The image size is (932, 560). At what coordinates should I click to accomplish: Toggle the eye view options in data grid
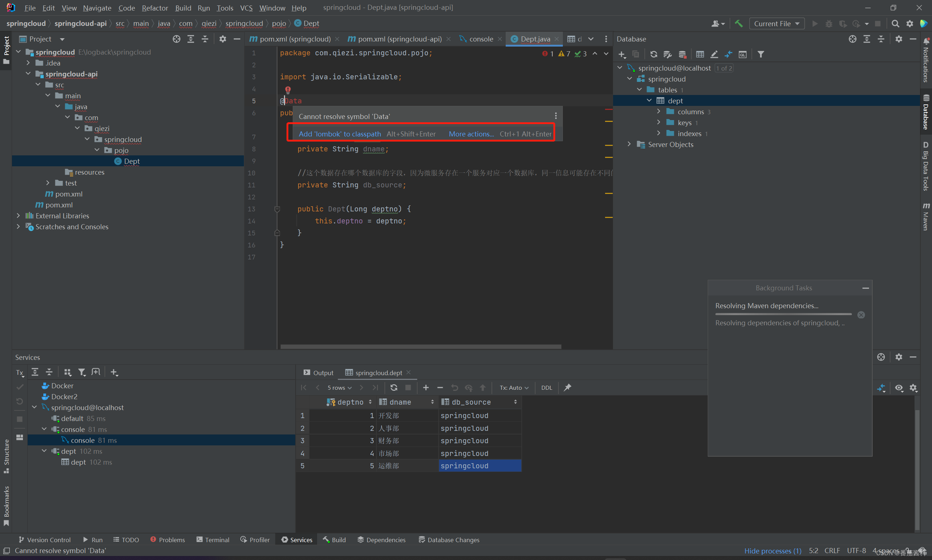(899, 388)
